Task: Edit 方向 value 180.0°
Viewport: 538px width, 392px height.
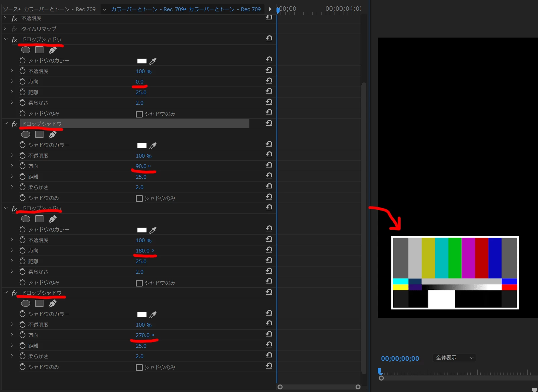Action: pos(145,251)
